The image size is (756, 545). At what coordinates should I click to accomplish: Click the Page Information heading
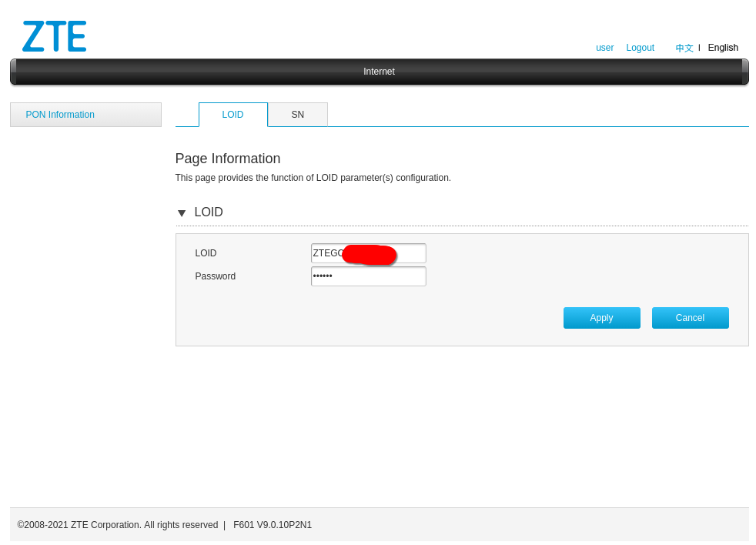coord(228,159)
